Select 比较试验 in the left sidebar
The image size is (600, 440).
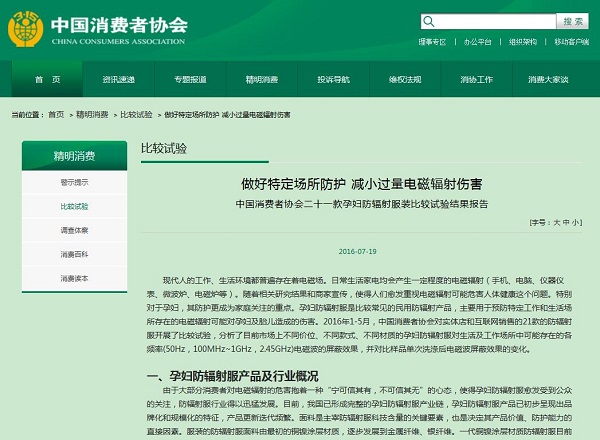[74, 206]
